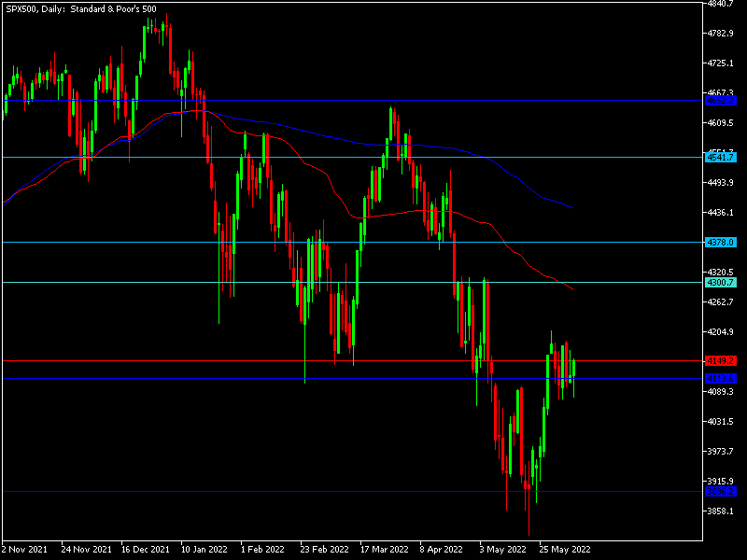This screenshot has width=747, height=560.
Task: Click the 3915.9 price axis label
Action: [x=720, y=481]
